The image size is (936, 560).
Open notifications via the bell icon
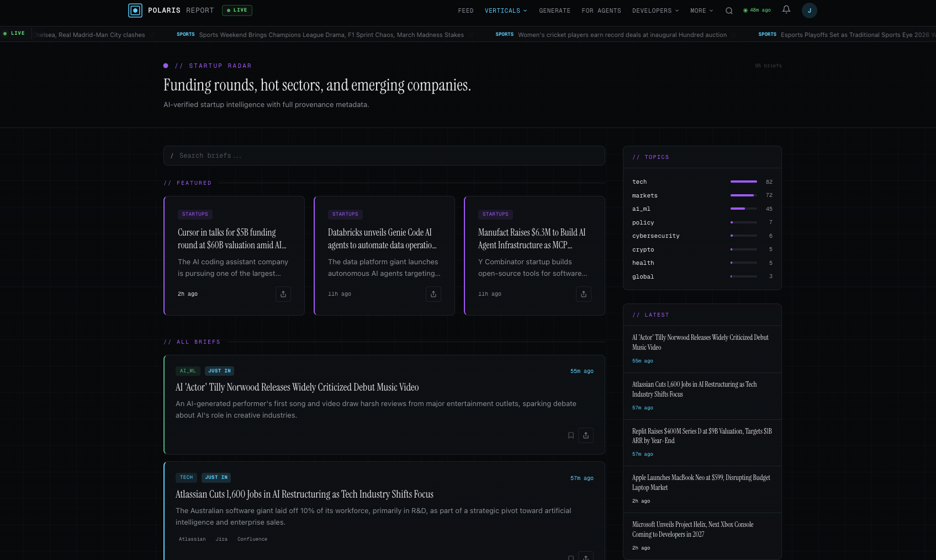[x=786, y=10]
